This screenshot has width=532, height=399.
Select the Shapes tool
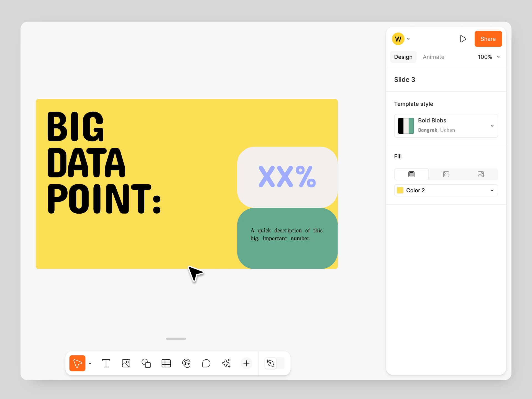(146, 363)
